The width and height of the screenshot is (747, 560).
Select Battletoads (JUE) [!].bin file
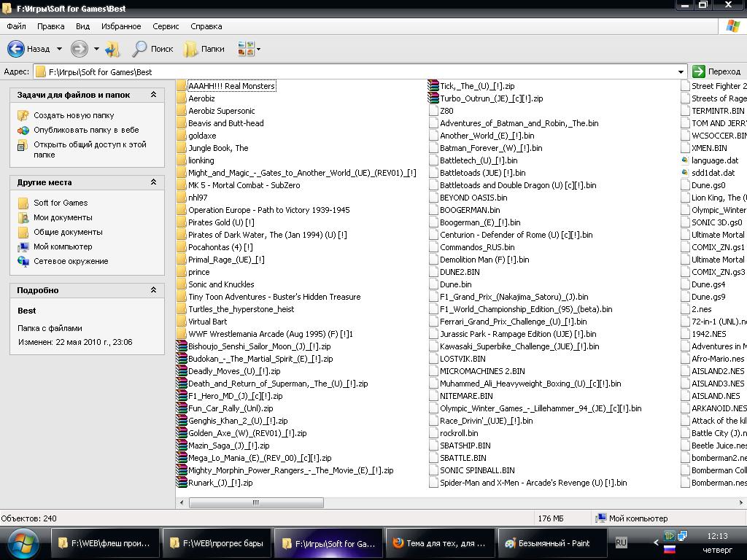click(483, 173)
